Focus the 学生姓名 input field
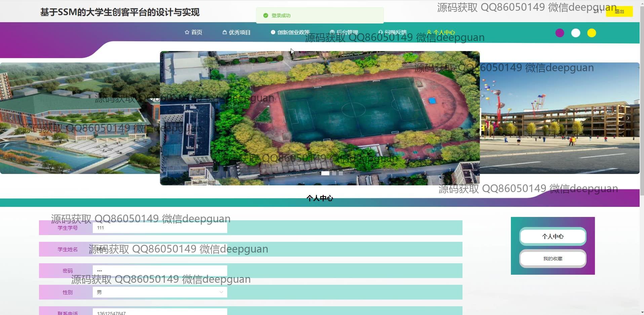This screenshot has height=315, width=644. [x=160, y=249]
